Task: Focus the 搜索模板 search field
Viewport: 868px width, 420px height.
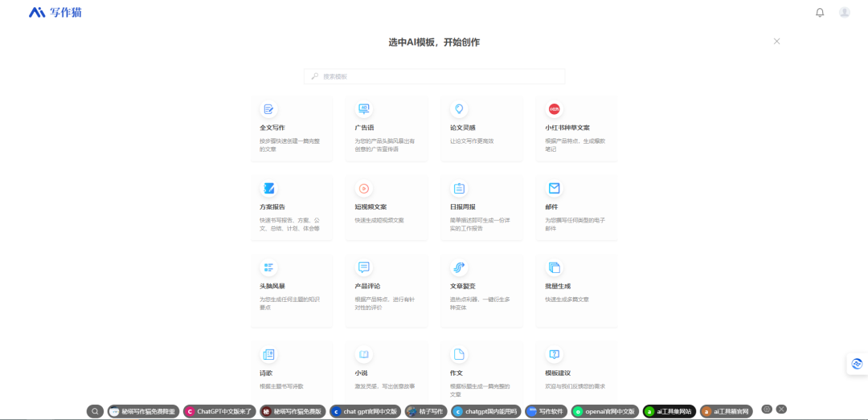Action: click(x=435, y=76)
